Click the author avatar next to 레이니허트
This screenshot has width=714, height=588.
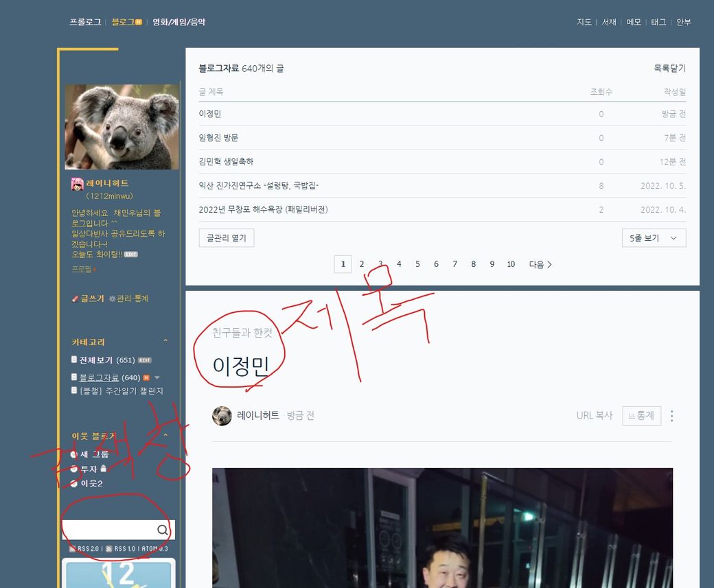tap(222, 416)
